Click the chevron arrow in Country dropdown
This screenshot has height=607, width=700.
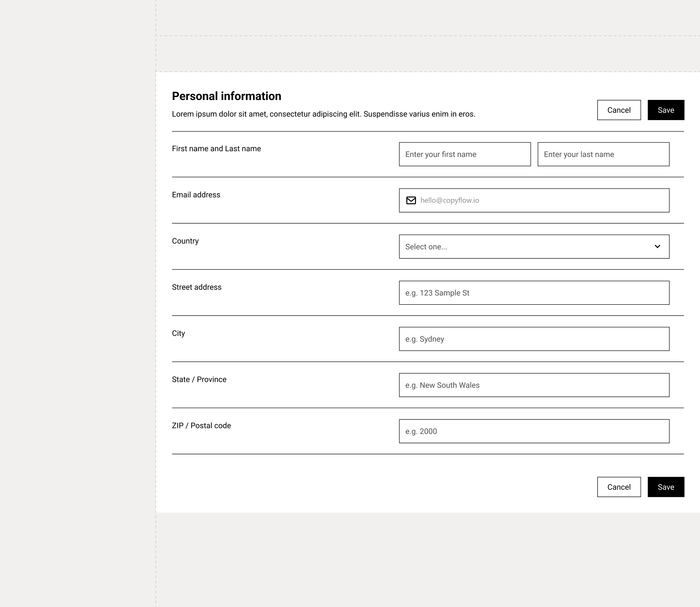pos(657,246)
